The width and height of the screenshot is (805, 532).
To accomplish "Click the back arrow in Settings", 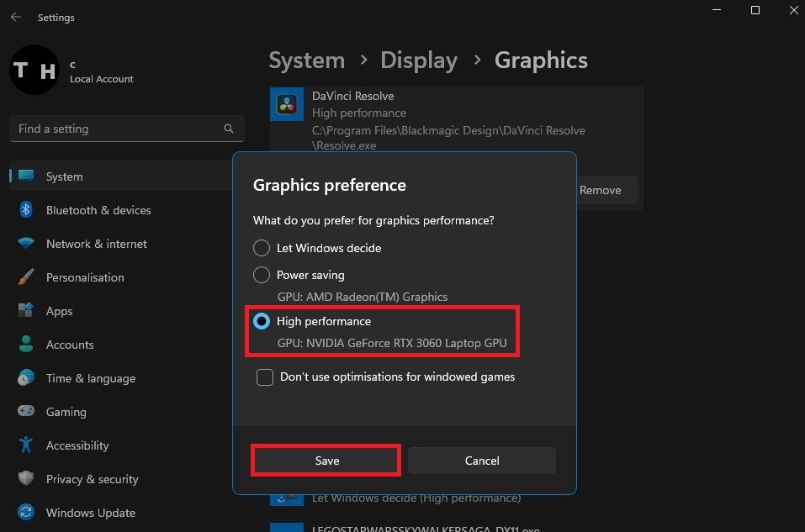I will coord(16,17).
